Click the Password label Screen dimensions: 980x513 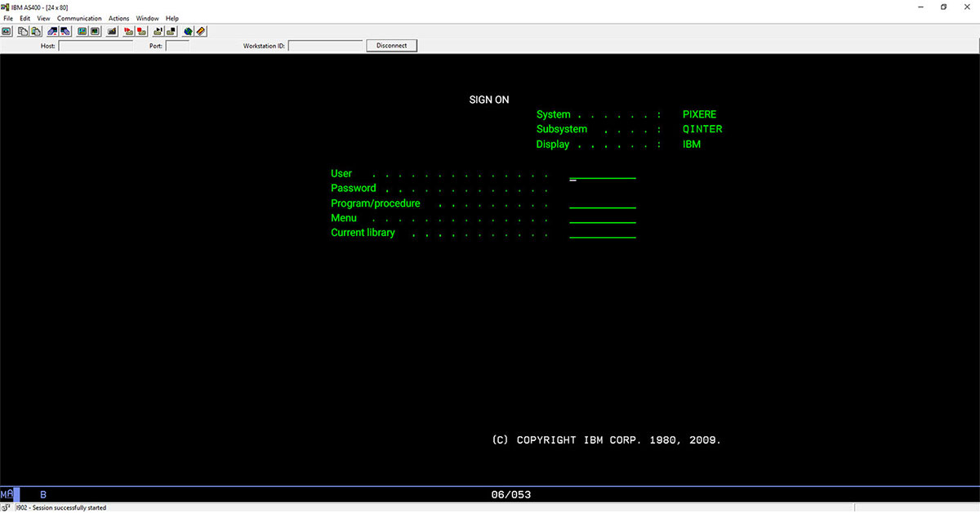click(x=354, y=189)
